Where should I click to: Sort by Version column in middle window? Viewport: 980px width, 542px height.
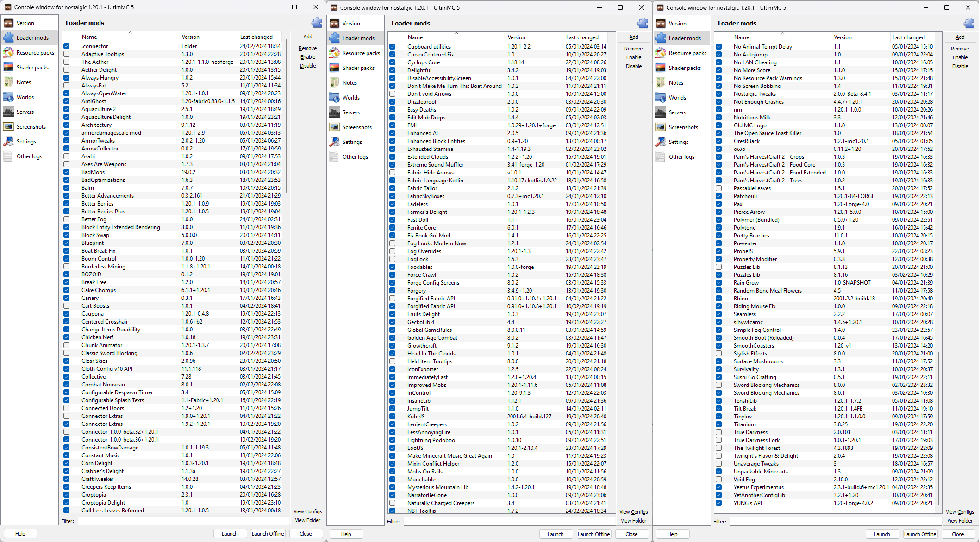tap(535, 37)
